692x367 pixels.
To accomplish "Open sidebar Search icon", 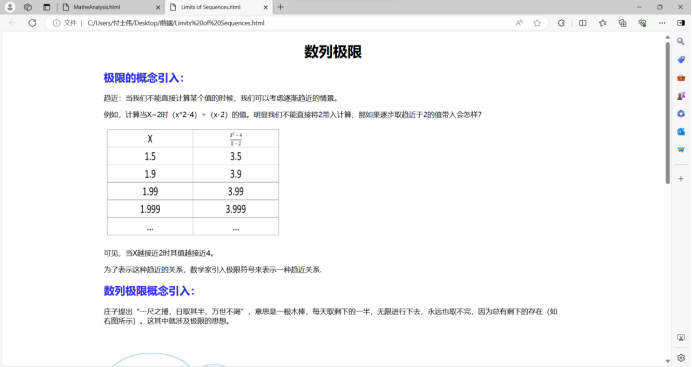I will click(681, 41).
